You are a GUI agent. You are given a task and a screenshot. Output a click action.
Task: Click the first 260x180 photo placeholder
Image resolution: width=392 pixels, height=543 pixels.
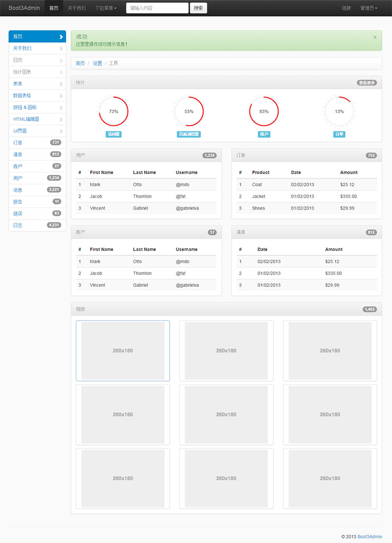[122, 351]
